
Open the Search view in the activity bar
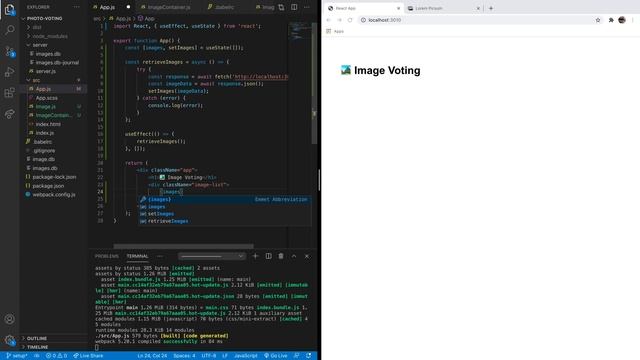9,30
